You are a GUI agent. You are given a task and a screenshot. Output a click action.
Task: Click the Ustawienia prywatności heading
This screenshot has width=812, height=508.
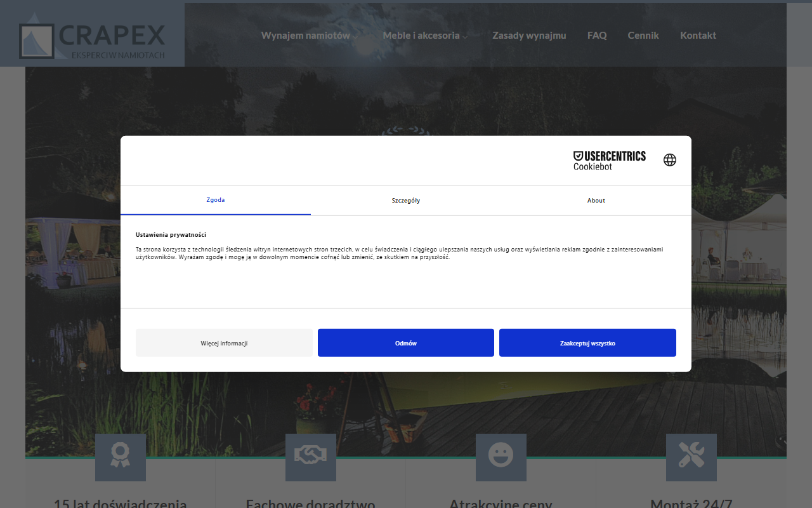[x=171, y=235]
